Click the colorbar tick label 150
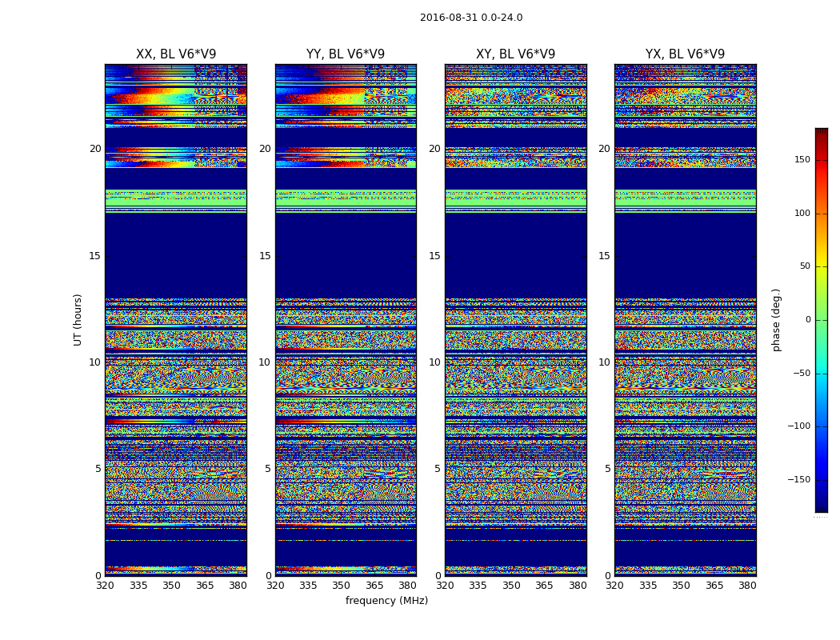The width and height of the screenshot is (840, 640). pyautogui.click(x=802, y=159)
